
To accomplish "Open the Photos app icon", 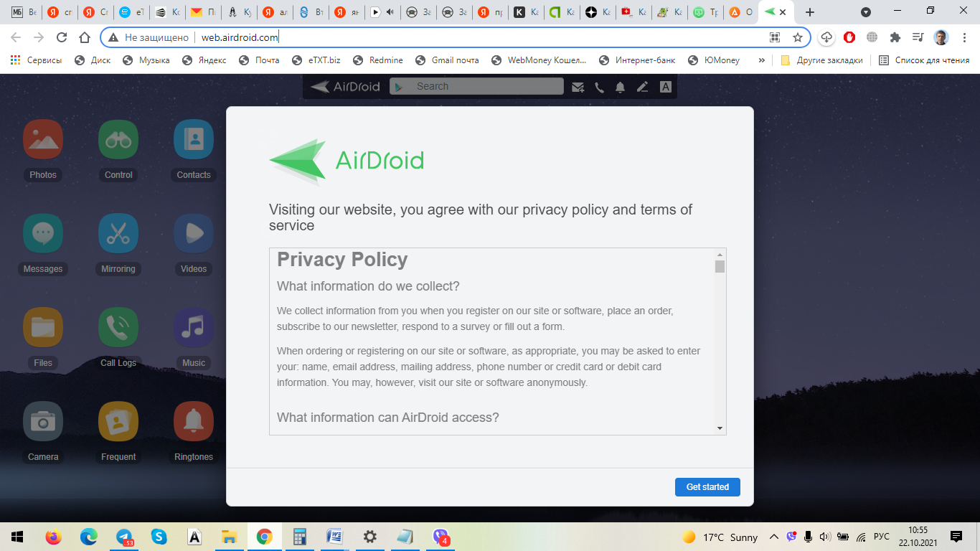I will 43,139.
